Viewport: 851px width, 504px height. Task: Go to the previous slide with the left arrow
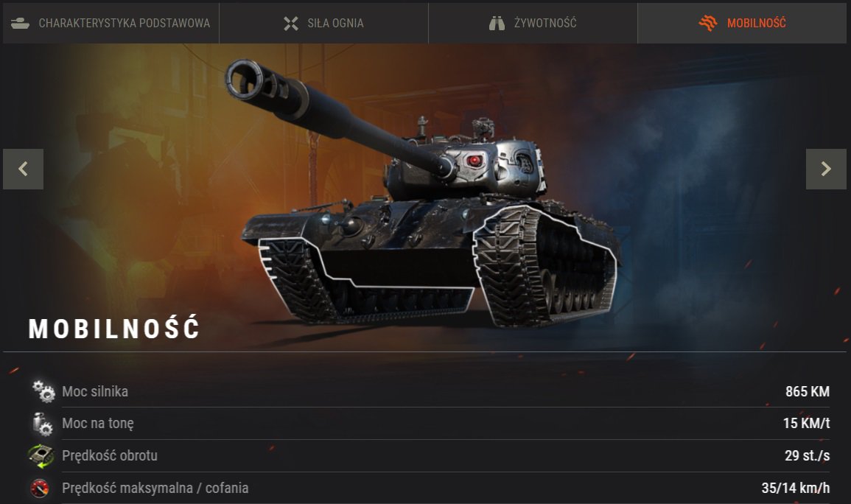23,169
